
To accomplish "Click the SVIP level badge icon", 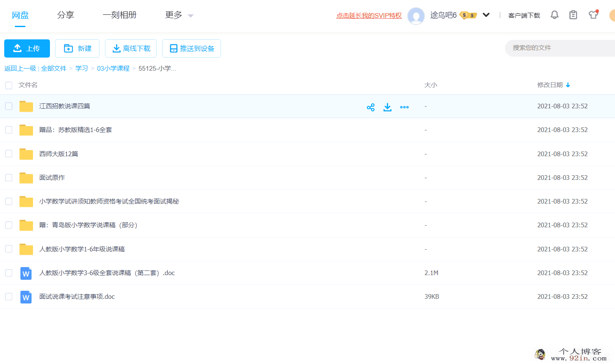I will (468, 15).
